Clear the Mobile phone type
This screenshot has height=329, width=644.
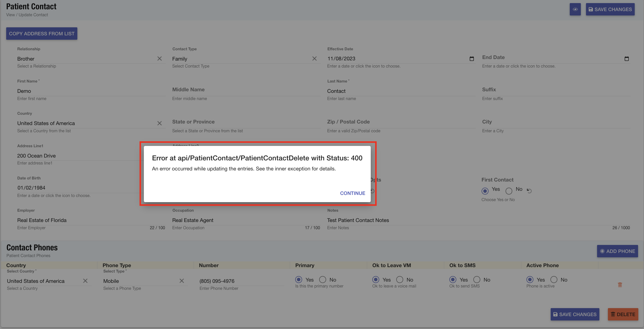[x=181, y=281]
